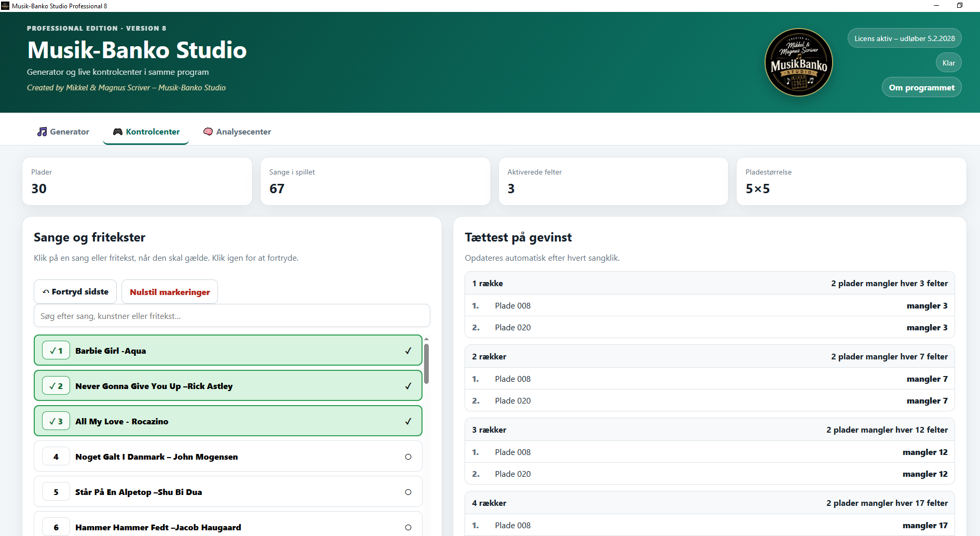The height and width of the screenshot is (536, 980).
Task: Select Plade 008 under 2 rækker
Action: 710,379
